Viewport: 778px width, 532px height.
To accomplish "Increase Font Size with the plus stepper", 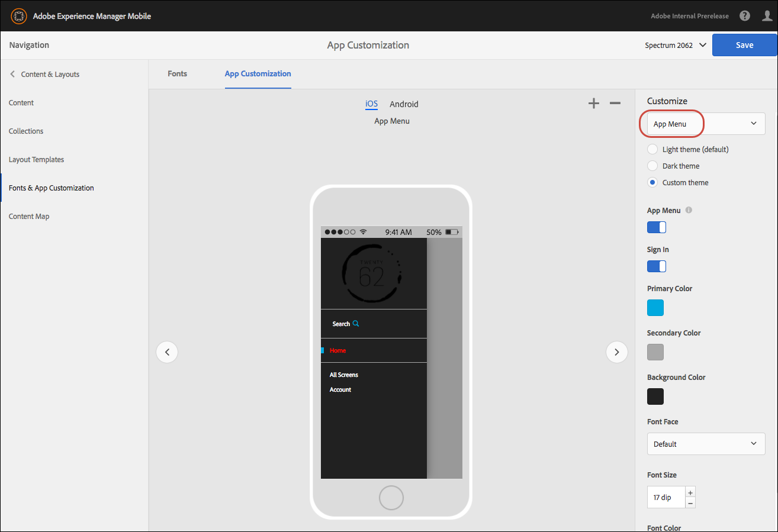I will pyautogui.click(x=690, y=492).
